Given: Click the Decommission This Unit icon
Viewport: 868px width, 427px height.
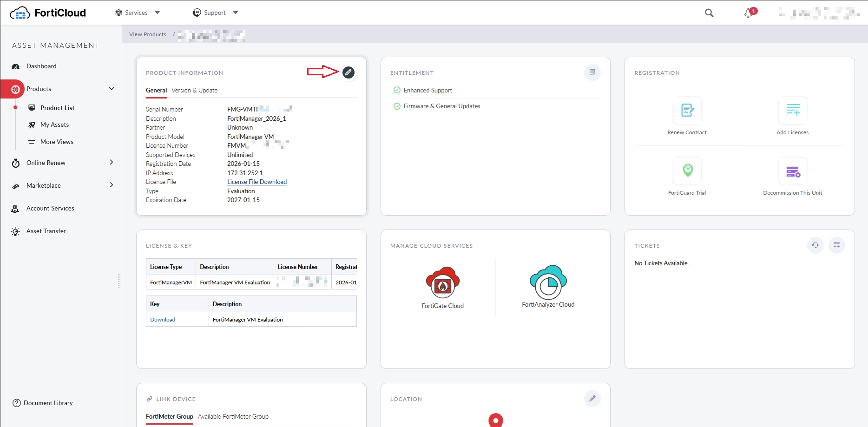Looking at the screenshot, I should tap(793, 171).
